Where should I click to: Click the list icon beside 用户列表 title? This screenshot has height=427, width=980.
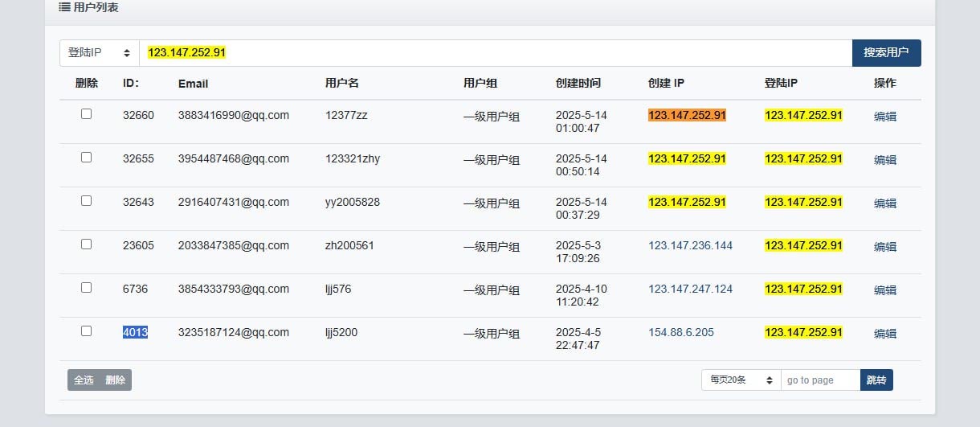point(64,7)
